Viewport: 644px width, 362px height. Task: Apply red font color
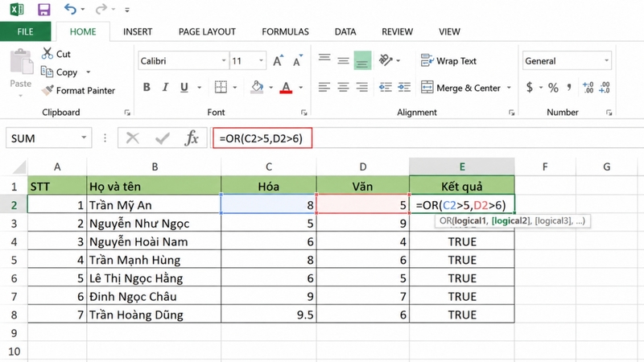pyautogui.click(x=286, y=87)
